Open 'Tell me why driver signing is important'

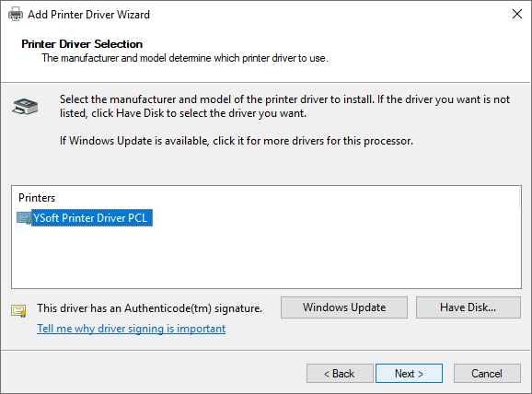[132, 329]
